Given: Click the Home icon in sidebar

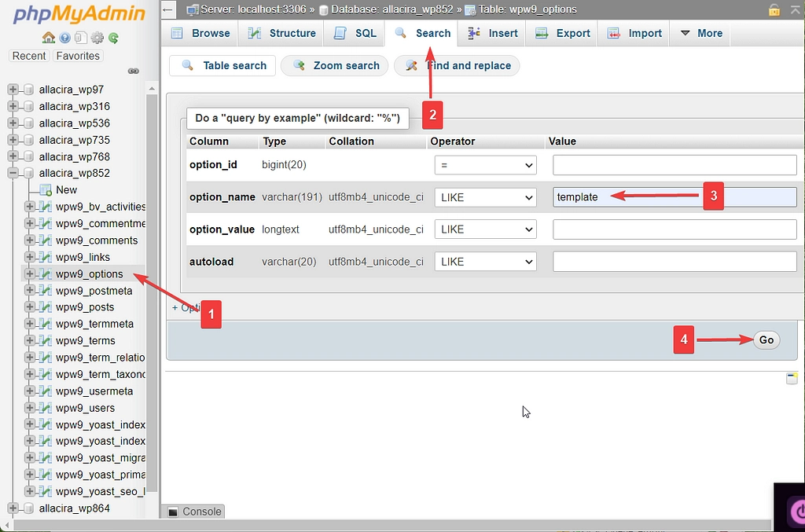Looking at the screenshot, I should point(48,38).
